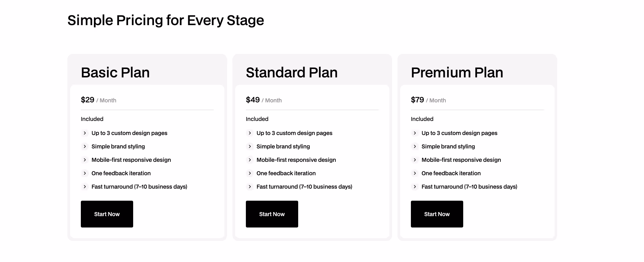Expand One feedback iteration under Premium Plan
644x262 pixels.
click(x=415, y=173)
